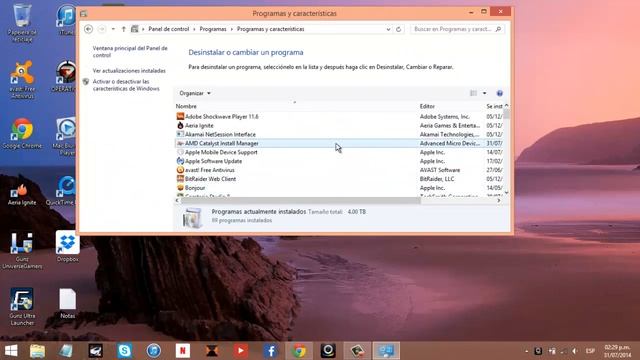Open the QuickTime Player desktop shortcut
The height and width of the screenshot is (360, 640).
[62, 191]
